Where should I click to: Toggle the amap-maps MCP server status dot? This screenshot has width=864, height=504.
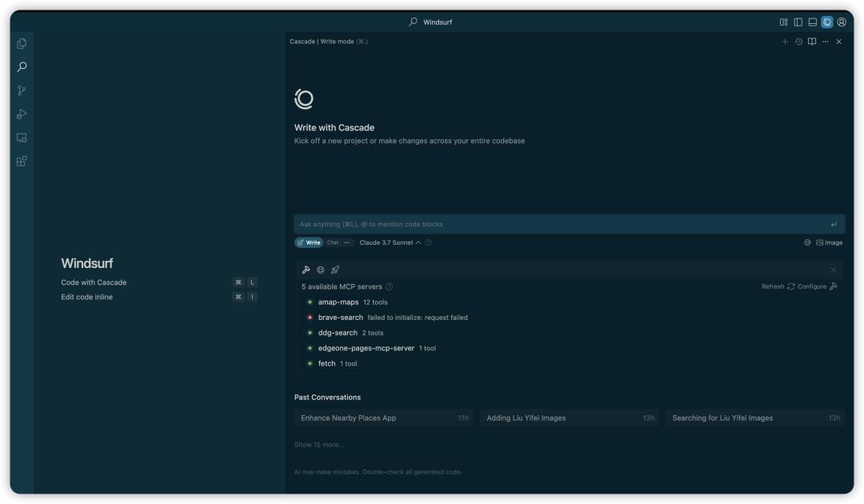tap(310, 302)
